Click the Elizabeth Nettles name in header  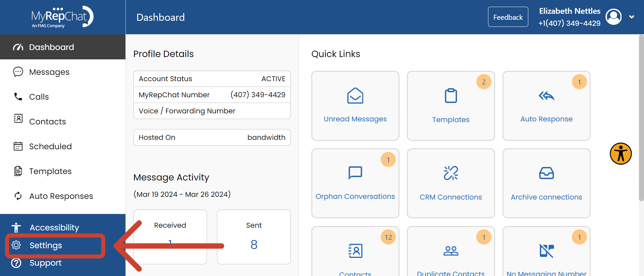pyautogui.click(x=570, y=11)
